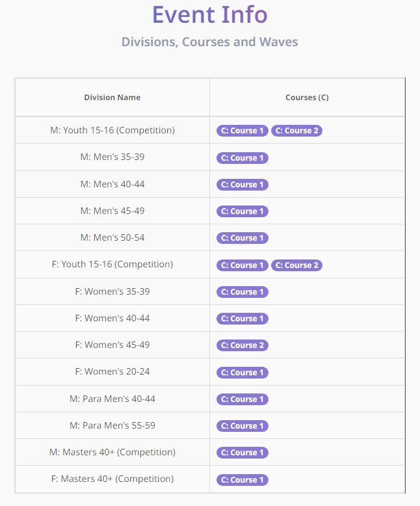Select Course 1 badge for Para Men's 55-59
This screenshot has width=420, height=506.
coord(243,426)
